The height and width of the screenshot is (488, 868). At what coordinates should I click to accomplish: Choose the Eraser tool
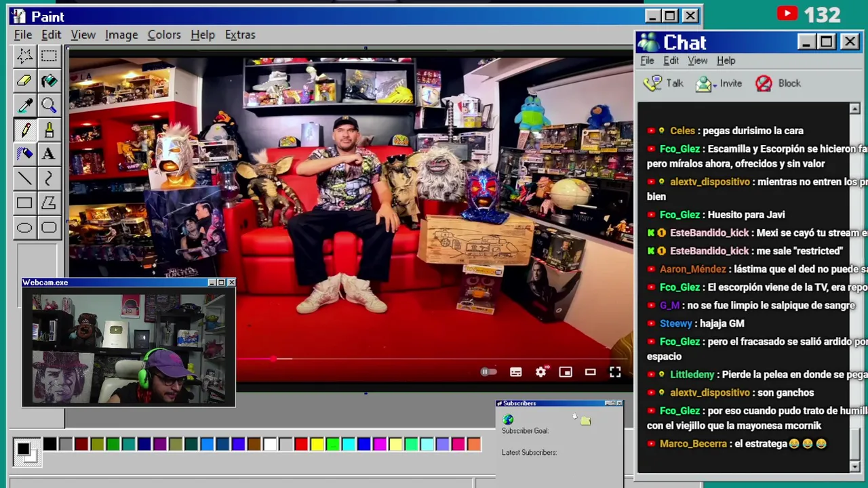point(24,81)
